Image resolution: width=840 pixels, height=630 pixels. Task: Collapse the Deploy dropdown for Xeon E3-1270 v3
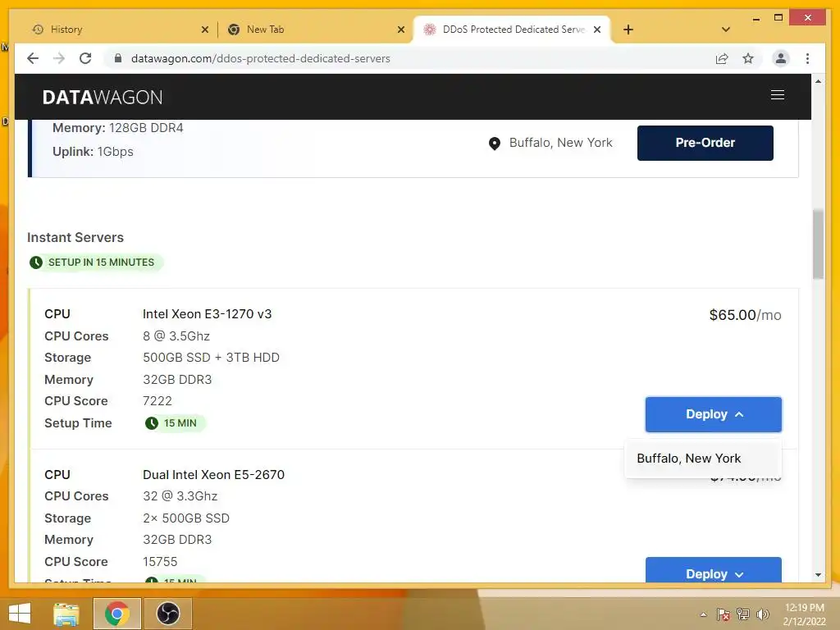tap(713, 414)
